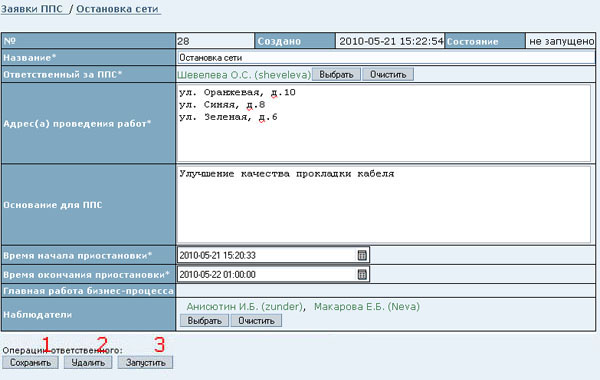
Task: Click the request number 28 cell
Action: pos(215,41)
